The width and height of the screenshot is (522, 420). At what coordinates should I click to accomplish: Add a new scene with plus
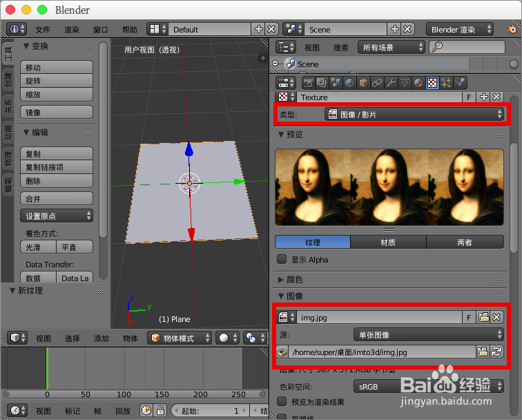395,29
